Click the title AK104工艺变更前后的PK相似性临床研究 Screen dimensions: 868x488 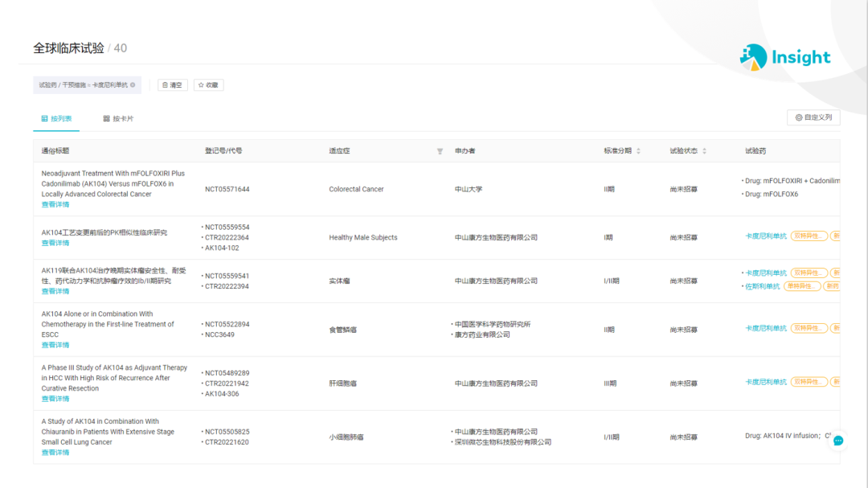pos(104,232)
